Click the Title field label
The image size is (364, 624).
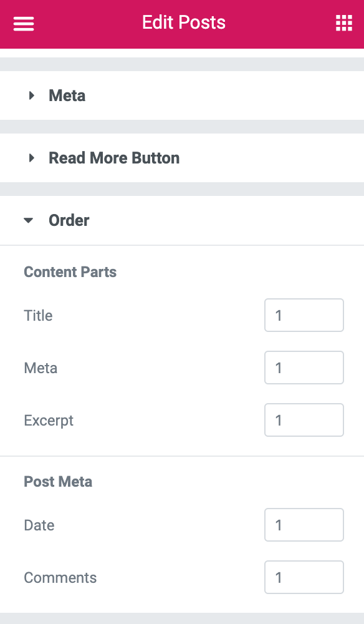point(38,316)
